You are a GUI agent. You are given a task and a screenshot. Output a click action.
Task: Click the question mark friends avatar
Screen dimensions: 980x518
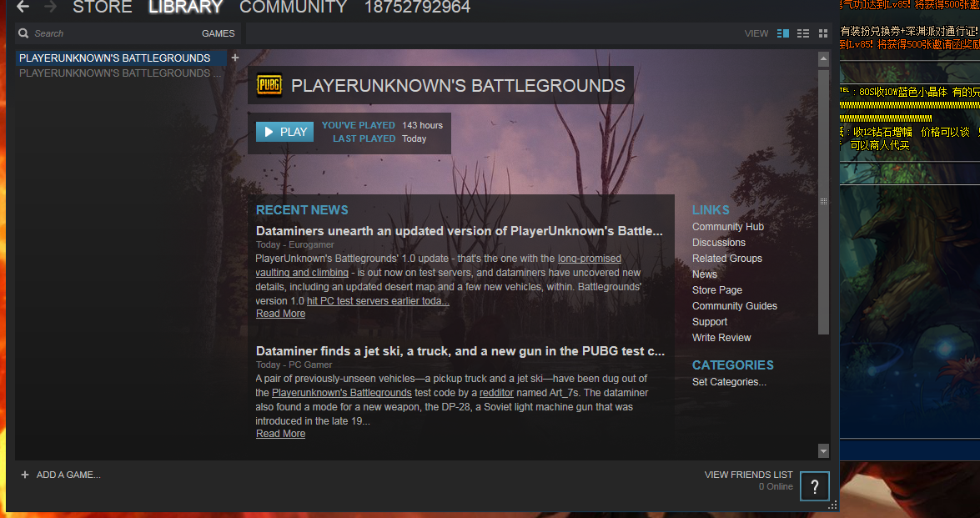click(x=814, y=487)
